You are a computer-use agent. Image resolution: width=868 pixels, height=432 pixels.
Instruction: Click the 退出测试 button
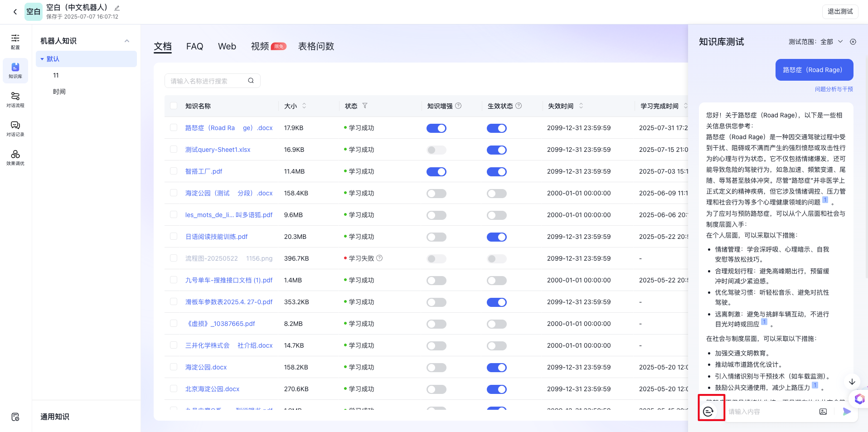coord(840,11)
